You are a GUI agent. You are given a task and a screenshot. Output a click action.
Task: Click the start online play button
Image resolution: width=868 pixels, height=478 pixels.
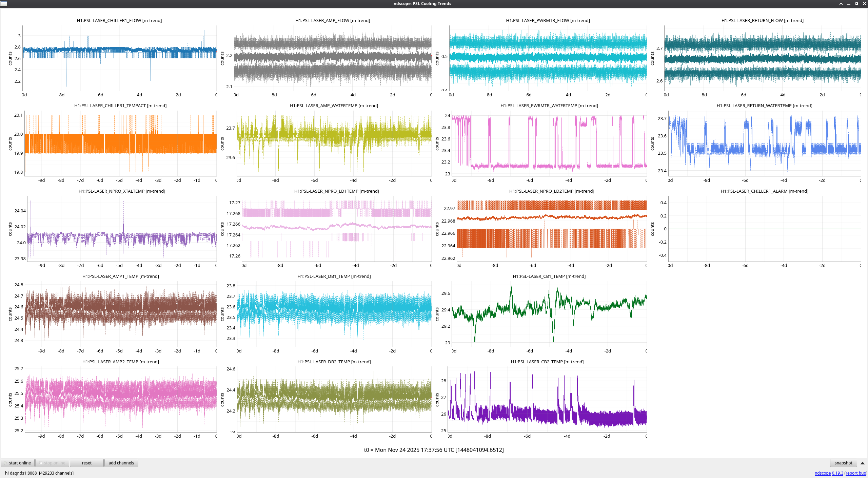pyautogui.click(x=18, y=463)
